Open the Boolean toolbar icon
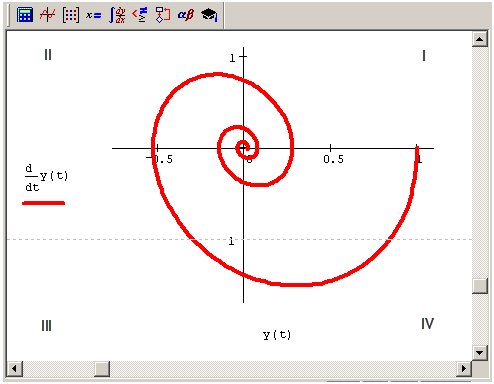This screenshot has height=384, width=494. [140, 15]
